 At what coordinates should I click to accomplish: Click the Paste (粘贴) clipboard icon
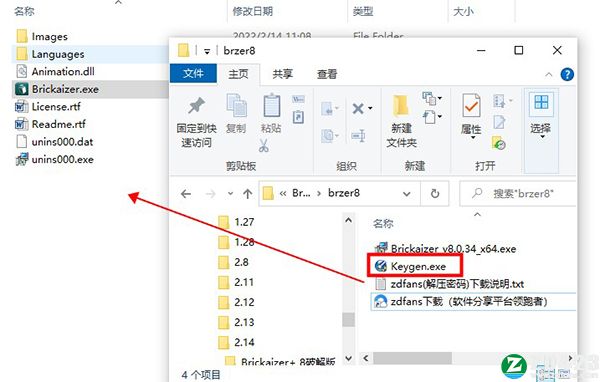271,105
